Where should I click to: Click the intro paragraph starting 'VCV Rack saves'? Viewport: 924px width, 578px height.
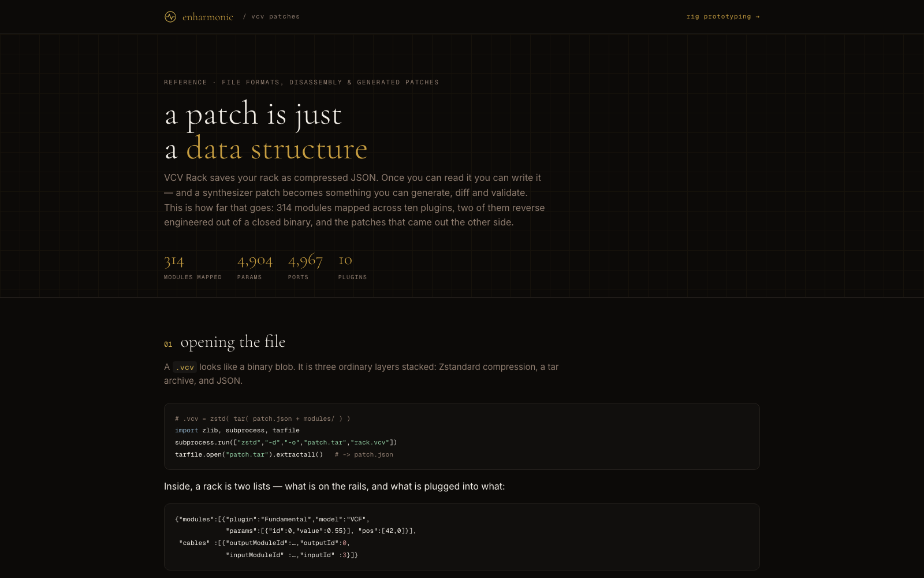point(355,200)
